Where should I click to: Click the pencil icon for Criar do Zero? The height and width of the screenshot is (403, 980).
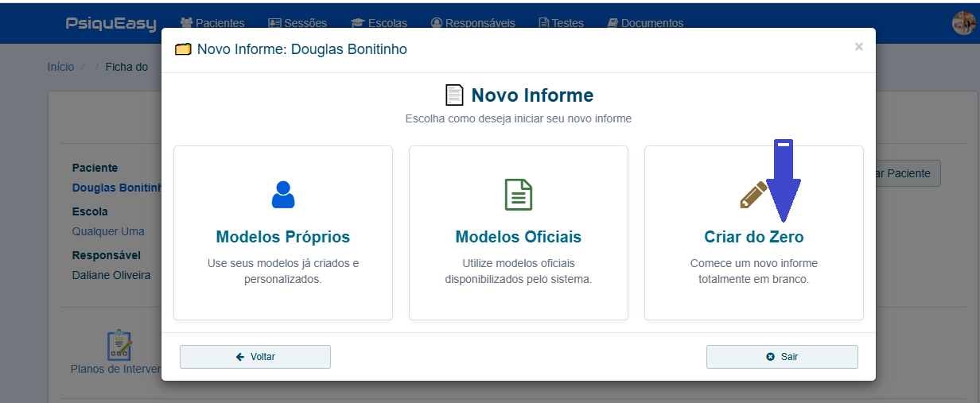tap(752, 195)
